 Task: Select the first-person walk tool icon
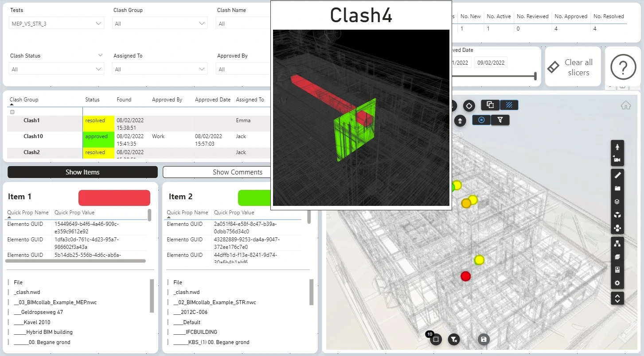coord(617,147)
